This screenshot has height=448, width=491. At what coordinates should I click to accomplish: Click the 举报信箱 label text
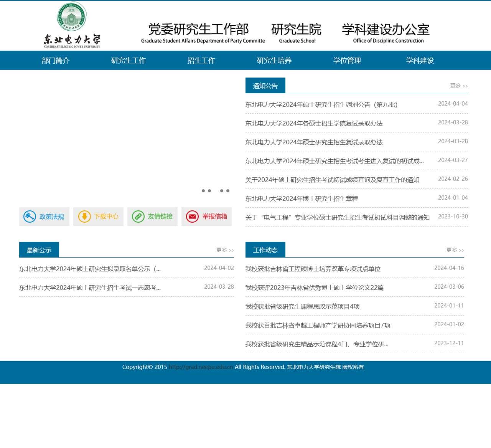point(215,217)
